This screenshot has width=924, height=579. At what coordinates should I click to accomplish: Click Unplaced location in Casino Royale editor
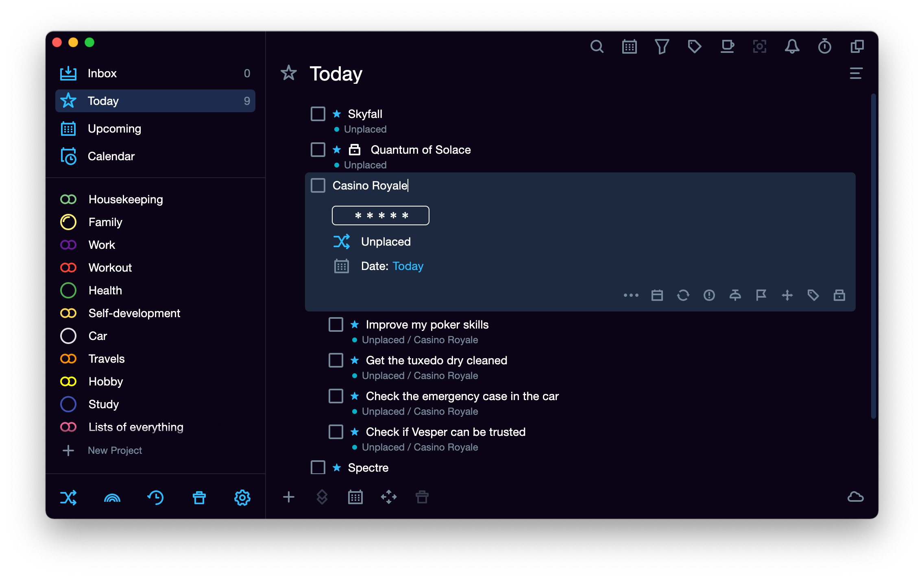click(x=386, y=242)
